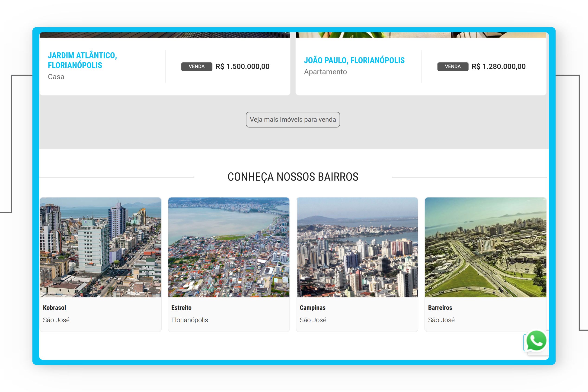
Task: Click 'São José' under Barreiros
Action: 441,320
